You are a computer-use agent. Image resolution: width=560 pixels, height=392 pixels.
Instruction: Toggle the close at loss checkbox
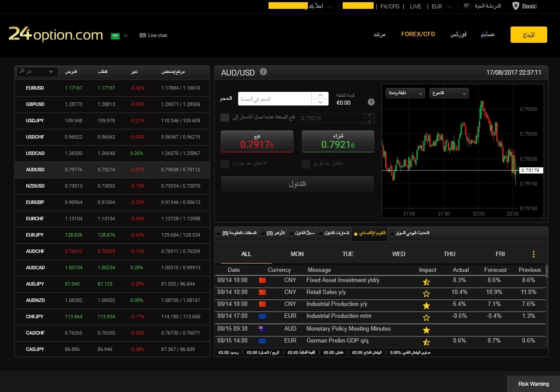tap(225, 164)
